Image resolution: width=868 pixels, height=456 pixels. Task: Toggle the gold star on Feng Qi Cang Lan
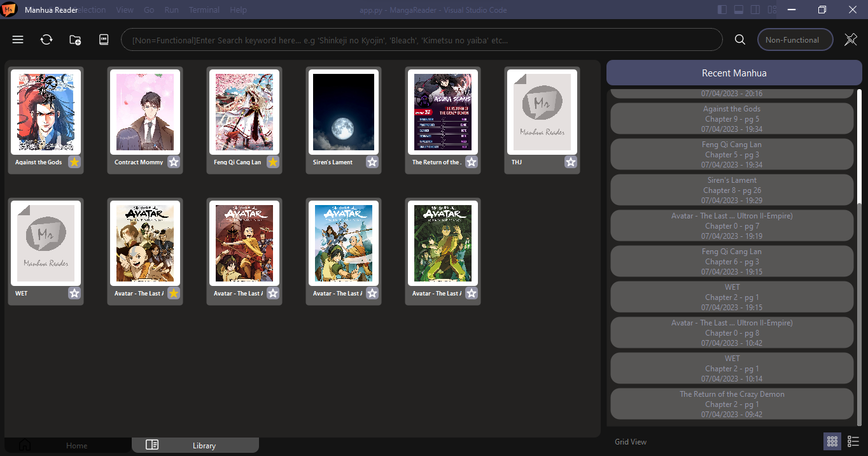tap(273, 162)
